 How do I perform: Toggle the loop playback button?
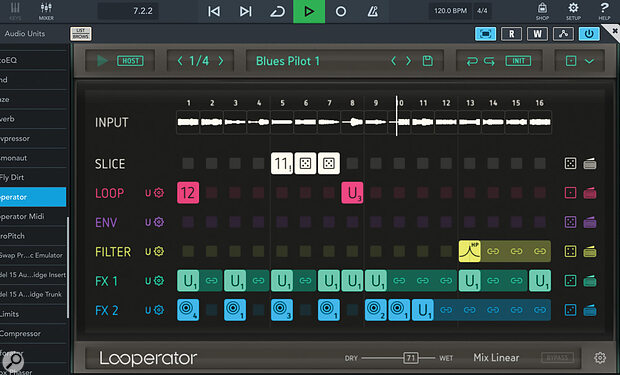(x=277, y=11)
